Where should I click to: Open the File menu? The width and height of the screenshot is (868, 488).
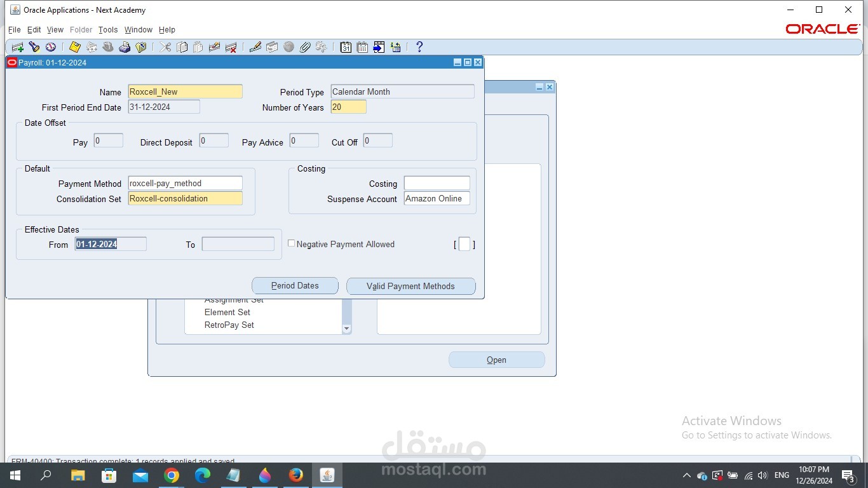coord(15,30)
